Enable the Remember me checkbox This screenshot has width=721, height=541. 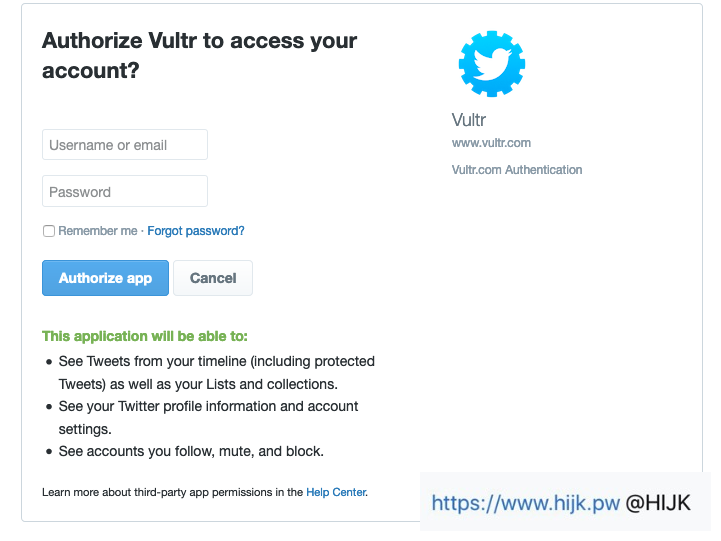tap(49, 231)
